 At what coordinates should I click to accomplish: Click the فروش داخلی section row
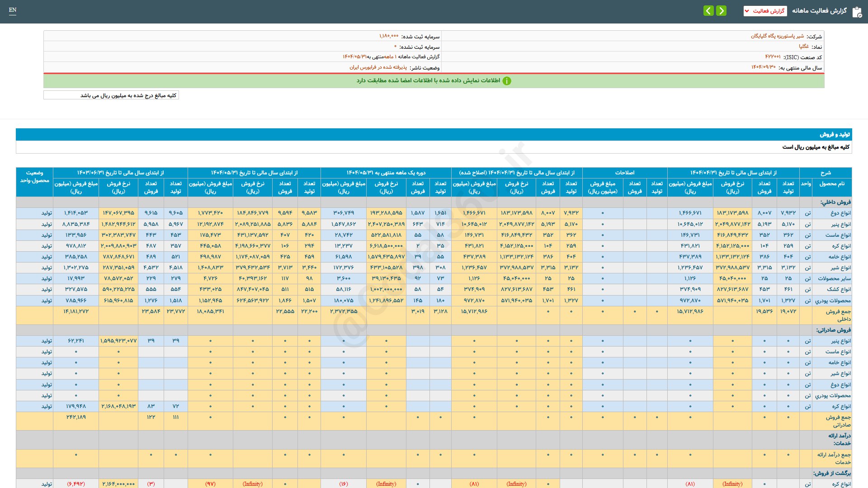click(434, 202)
